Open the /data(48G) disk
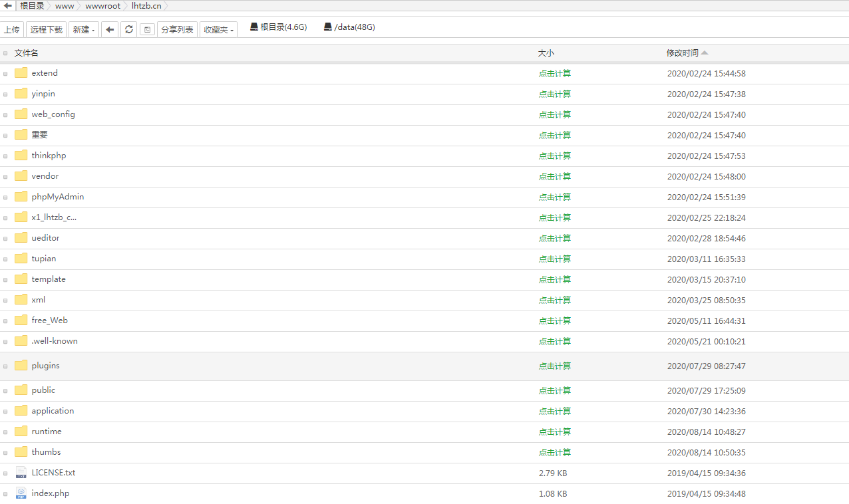 349,27
